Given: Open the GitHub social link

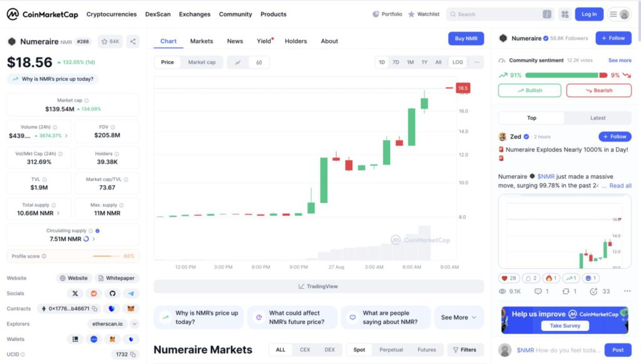Looking at the screenshot, I should (x=113, y=293).
